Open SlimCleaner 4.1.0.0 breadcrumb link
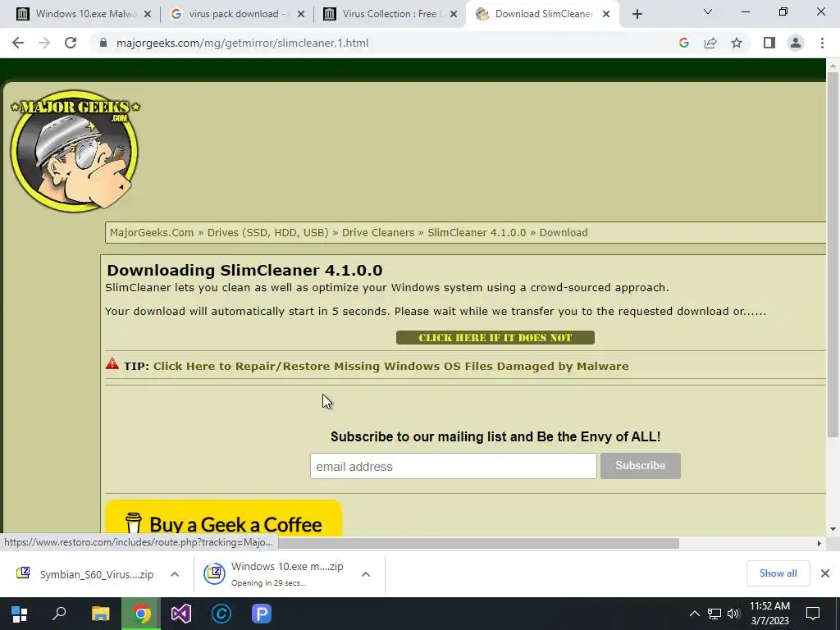Screen dimensions: 840x630 point(477,232)
